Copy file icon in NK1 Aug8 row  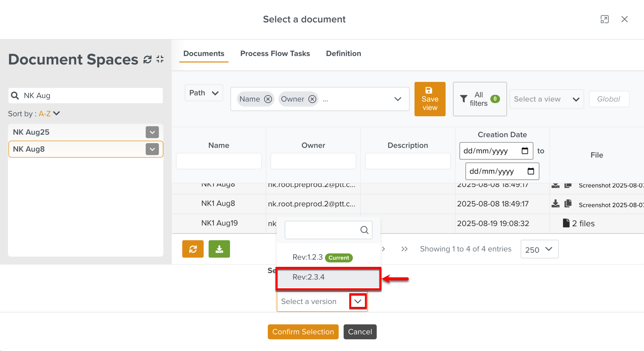(568, 204)
